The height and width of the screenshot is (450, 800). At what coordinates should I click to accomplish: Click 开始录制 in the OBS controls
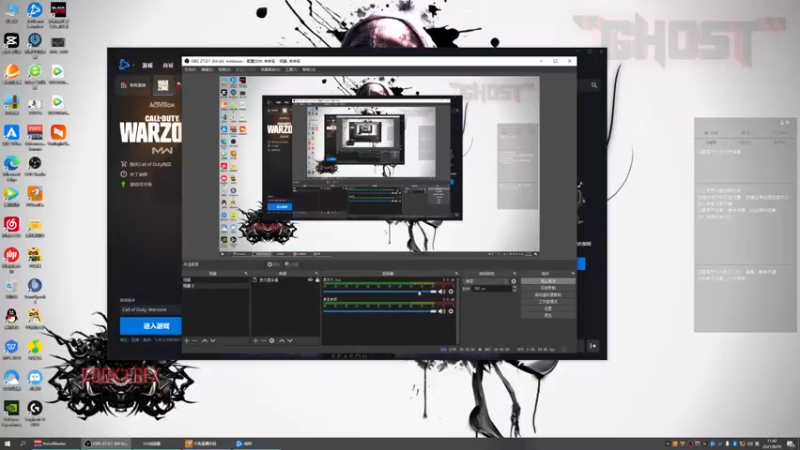coord(548,288)
